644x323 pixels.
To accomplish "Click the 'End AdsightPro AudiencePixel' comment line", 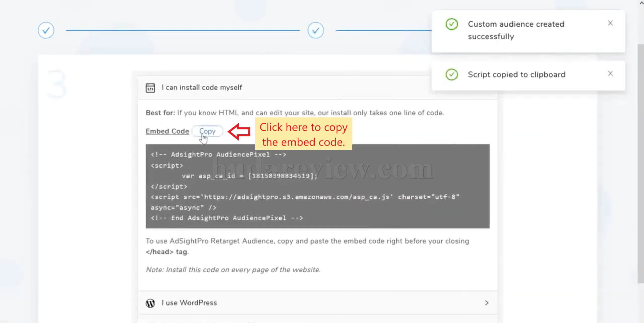I will pos(227,218).
